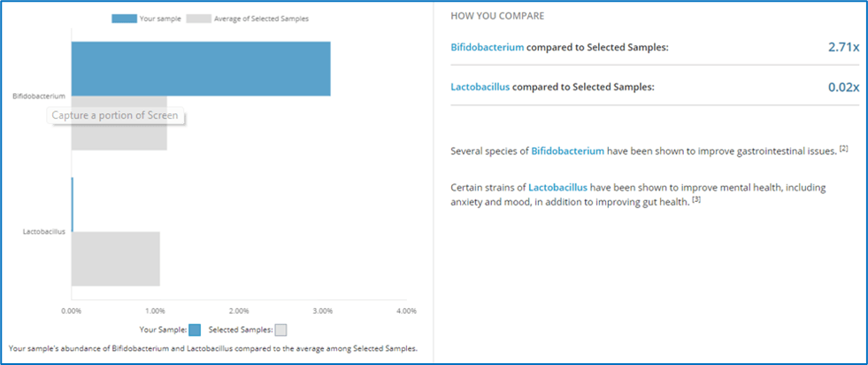Image resolution: width=868 pixels, height=365 pixels.
Task: Click the blue 'Your sample' legend swatch at top
Action: tap(124, 19)
